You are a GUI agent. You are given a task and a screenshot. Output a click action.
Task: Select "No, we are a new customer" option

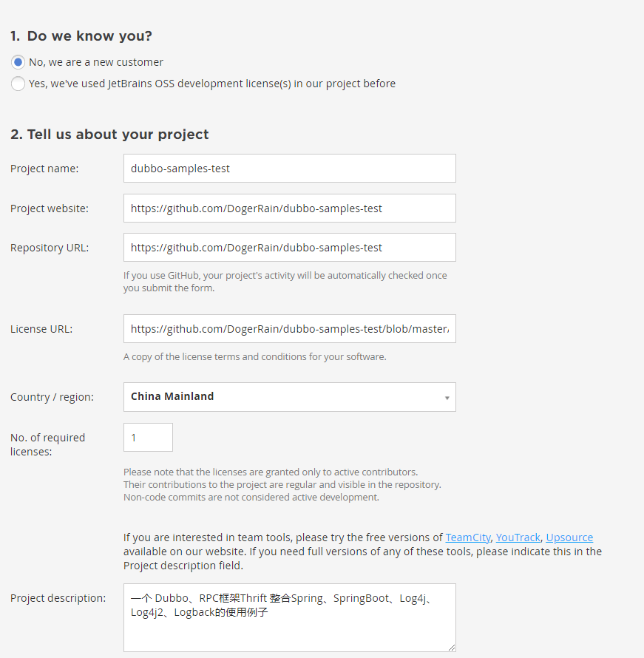(x=18, y=62)
